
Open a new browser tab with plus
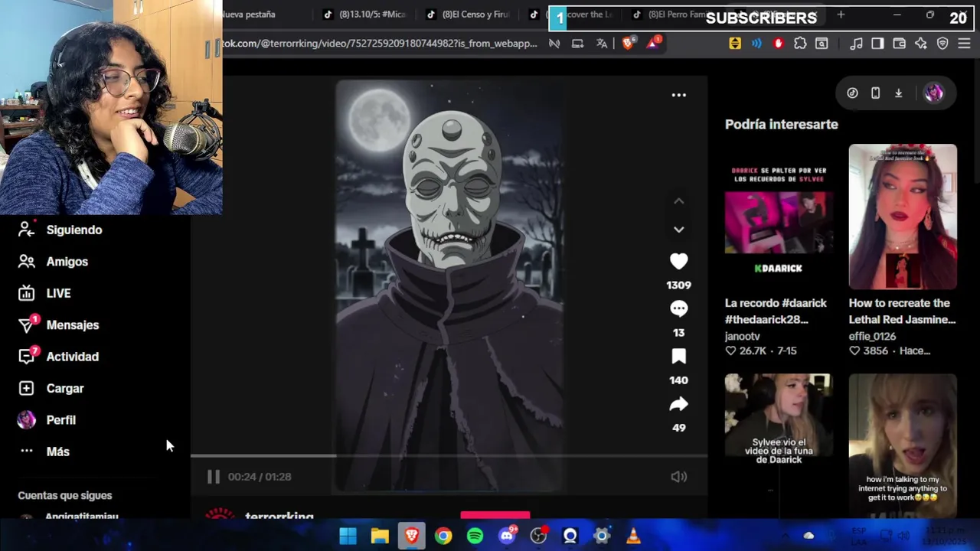click(x=841, y=15)
